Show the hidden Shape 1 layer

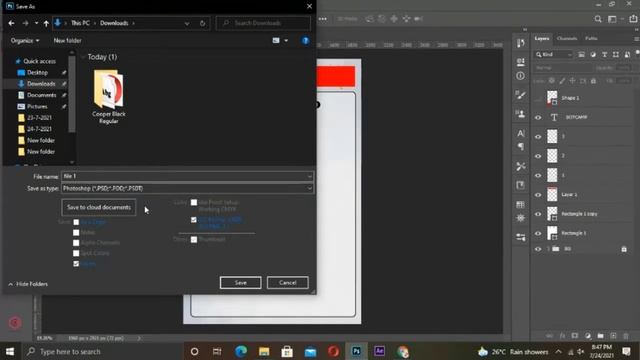point(538,98)
